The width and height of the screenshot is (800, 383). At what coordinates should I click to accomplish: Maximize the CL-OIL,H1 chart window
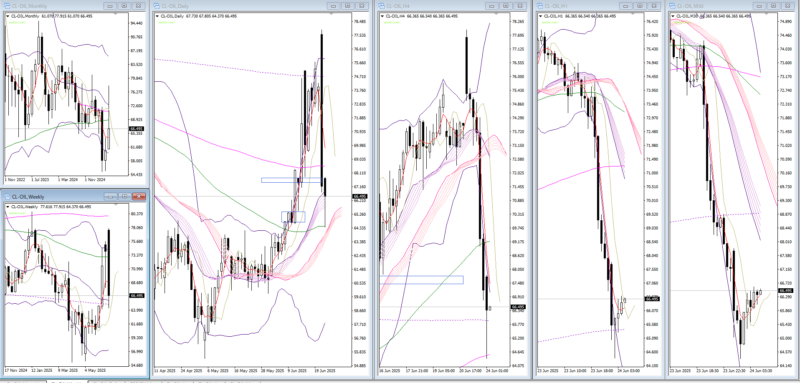coord(640,6)
